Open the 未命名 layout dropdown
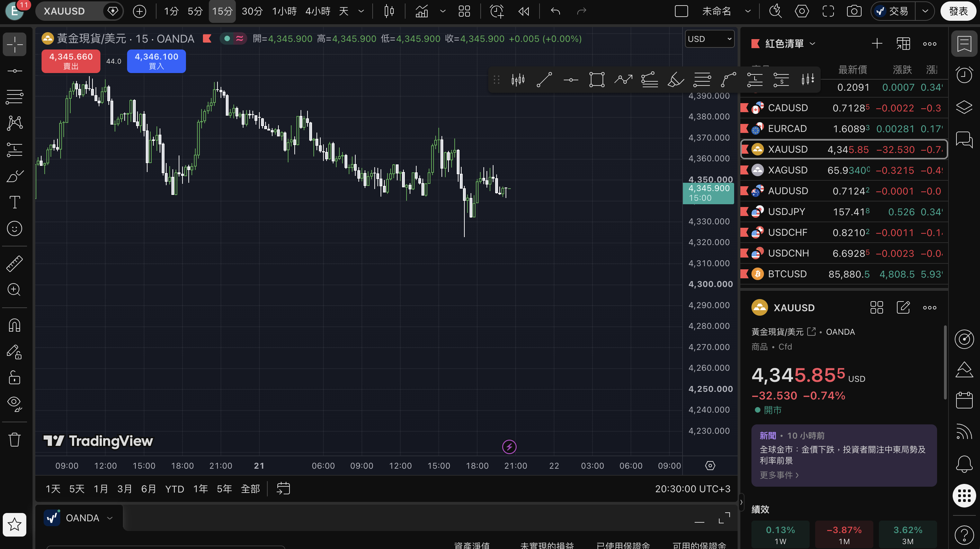The height and width of the screenshot is (549, 980). pyautogui.click(x=748, y=11)
